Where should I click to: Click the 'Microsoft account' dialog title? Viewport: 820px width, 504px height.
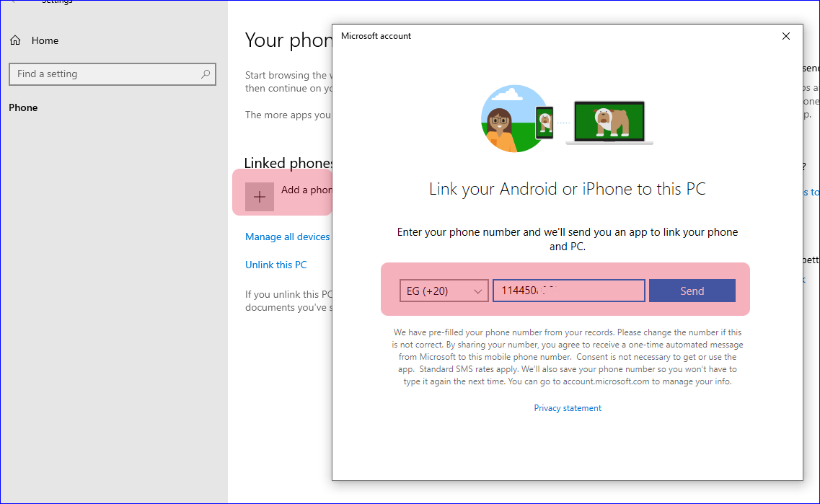pos(376,36)
